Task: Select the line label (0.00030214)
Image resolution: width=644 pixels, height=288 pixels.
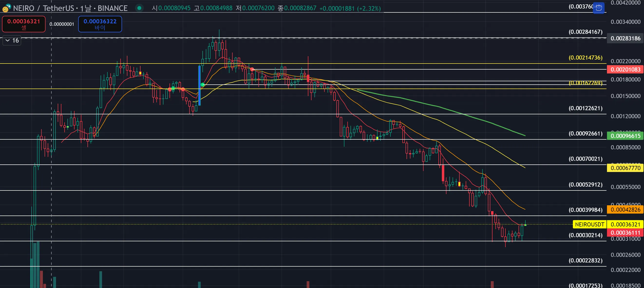Action: pyautogui.click(x=585, y=235)
